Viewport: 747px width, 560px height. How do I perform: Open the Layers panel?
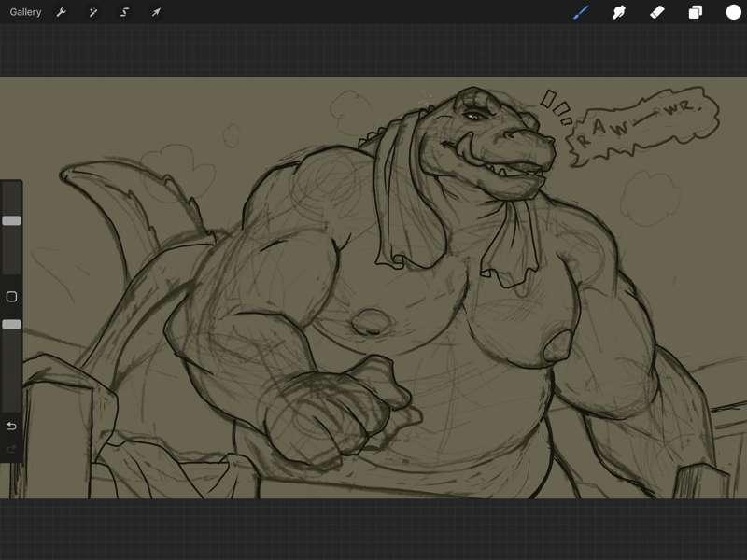click(x=695, y=12)
